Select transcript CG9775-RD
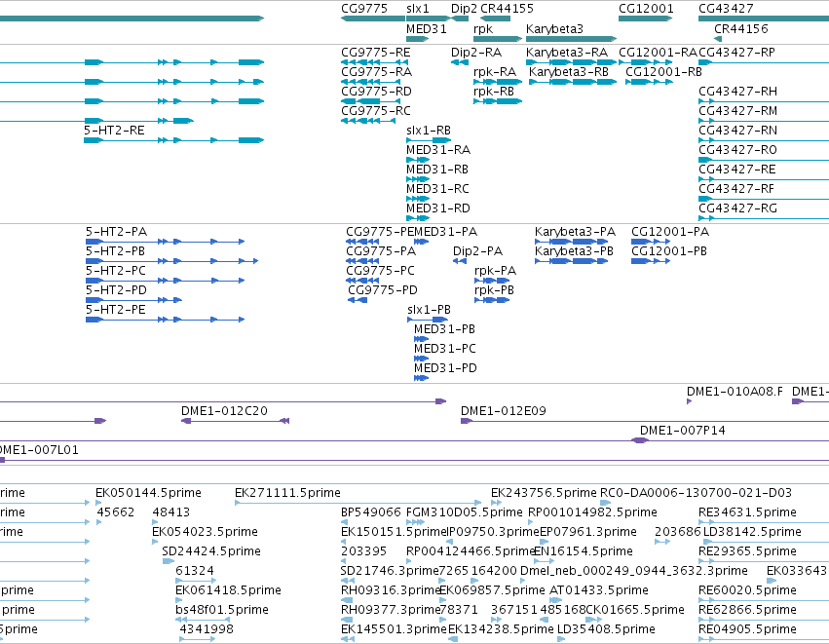 click(376, 92)
